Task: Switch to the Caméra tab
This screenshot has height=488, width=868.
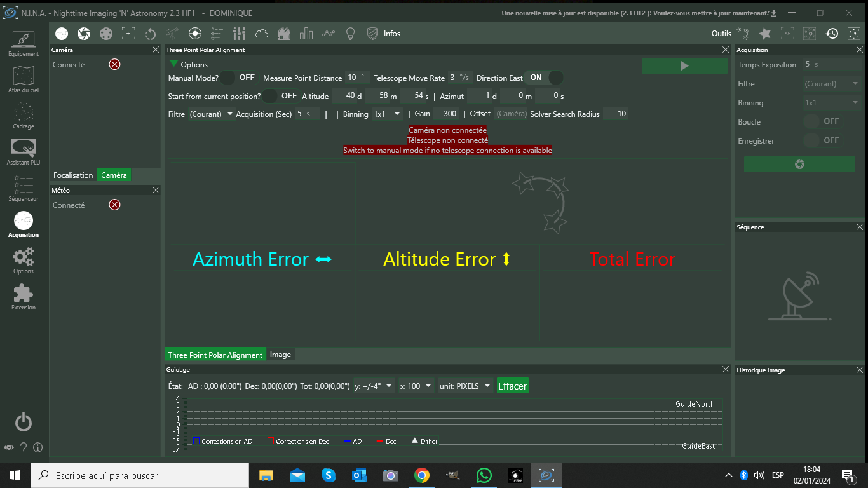Action: pyautogui.click(x=114, y=175)
